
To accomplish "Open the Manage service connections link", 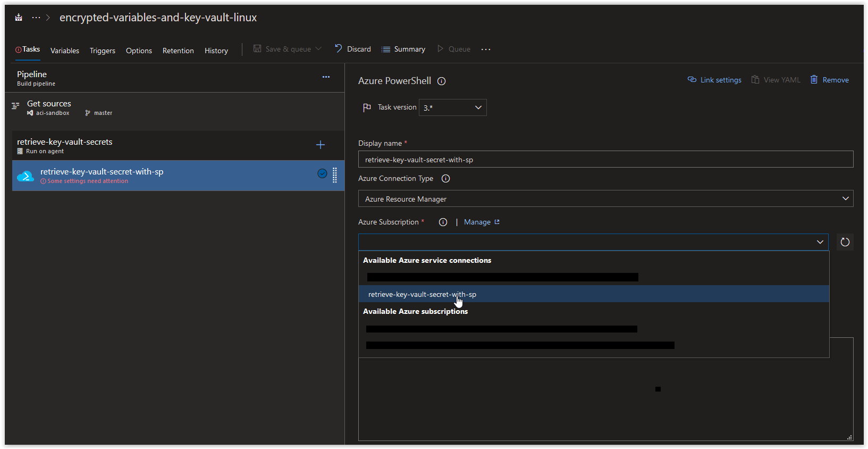I will [x=482, y=222].
